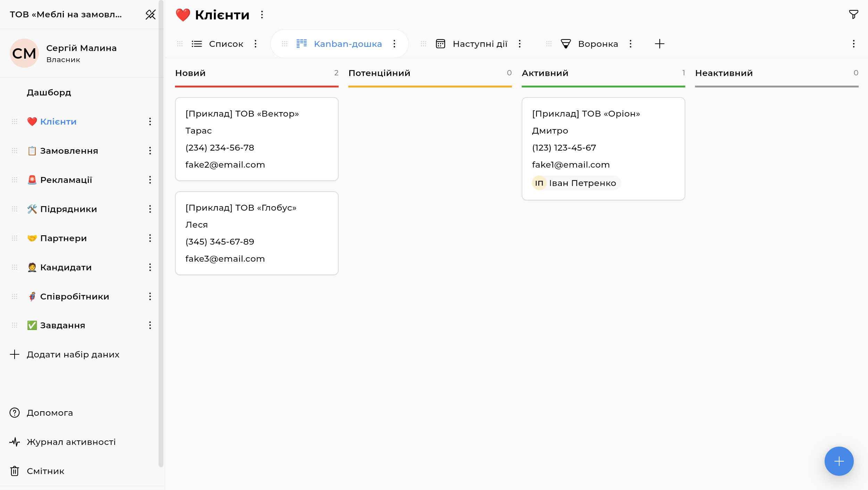Click the plus icon to add view
Viewport: 868px width, 490px height.
click(659, 44)
